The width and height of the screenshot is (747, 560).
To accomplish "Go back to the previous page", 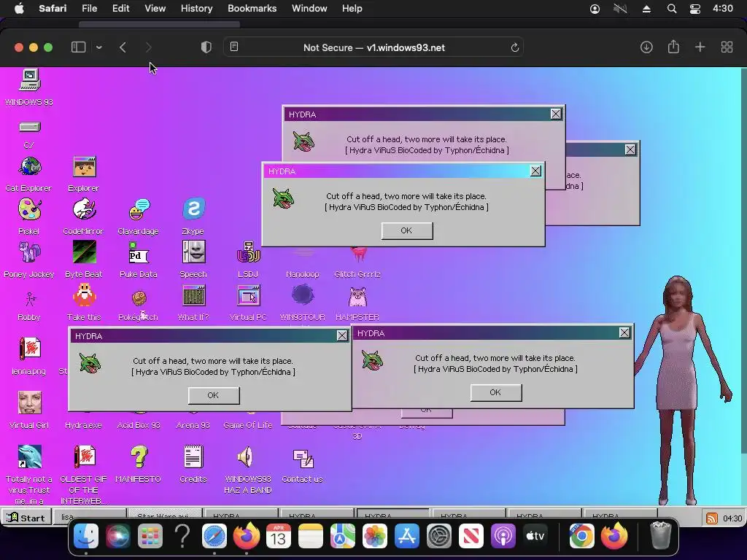I will 123,47.
